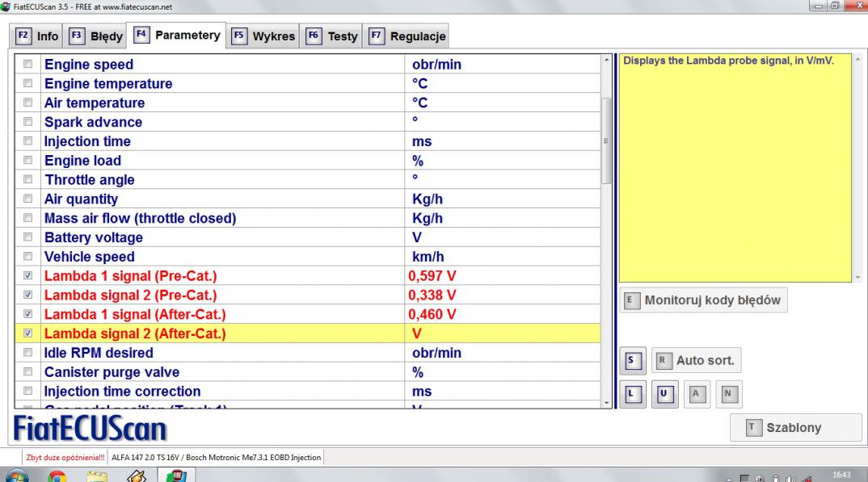Open Chrome from the taskbar
Image resolution: width=868 pixels, height=482 pixels.
57,475
